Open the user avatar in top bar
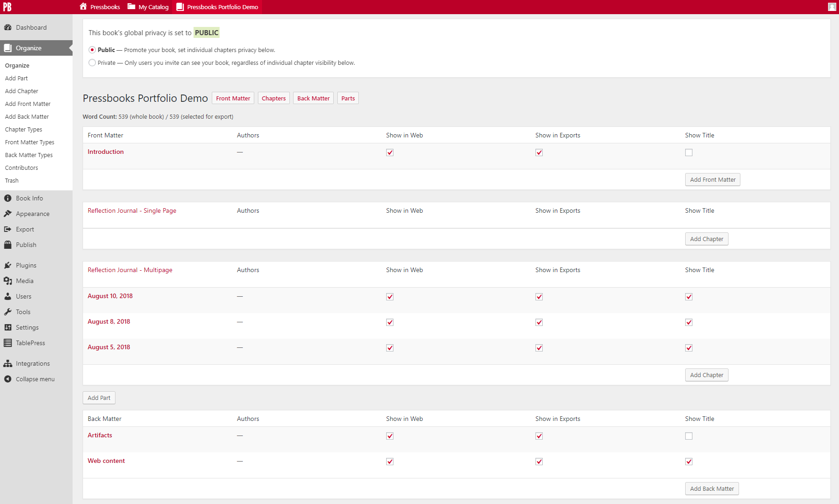The image size is (839, 504). (832, 7)
